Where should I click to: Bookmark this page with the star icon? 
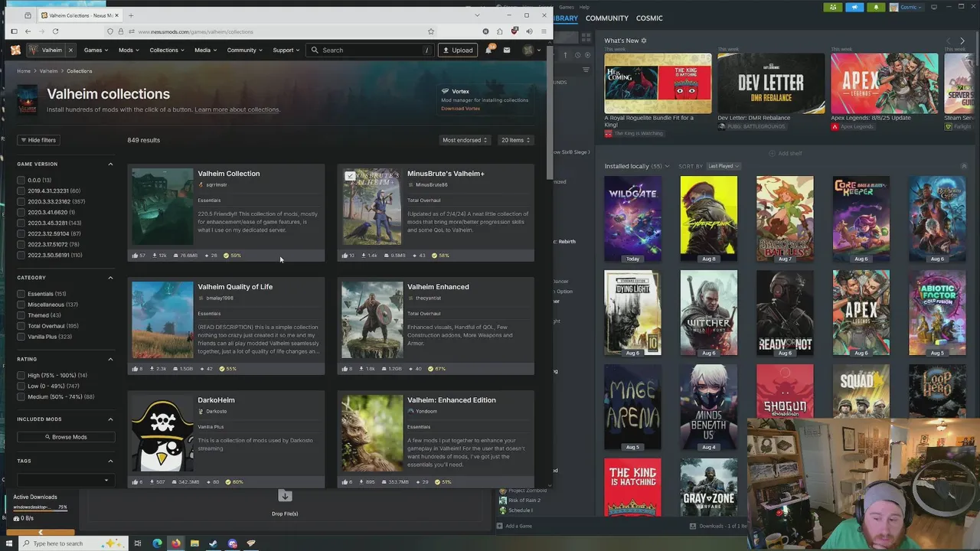(431, 31)
